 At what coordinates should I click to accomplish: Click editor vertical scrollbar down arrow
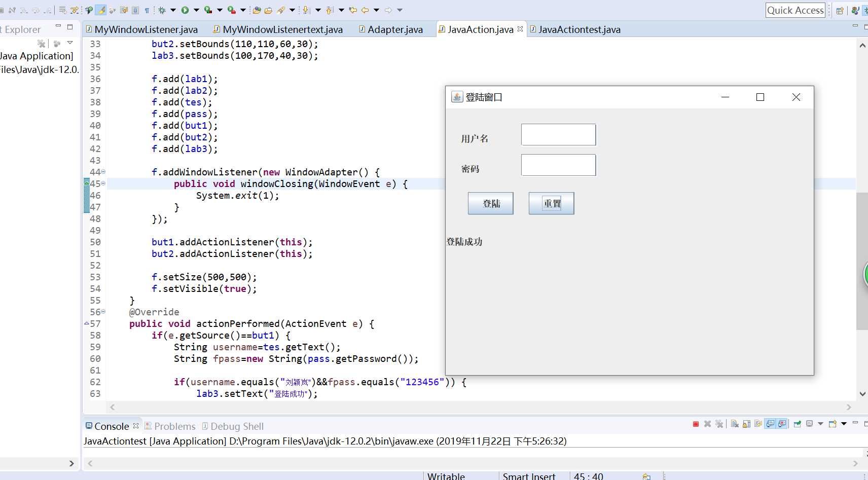pyautogui.click(x=862, y=394)
